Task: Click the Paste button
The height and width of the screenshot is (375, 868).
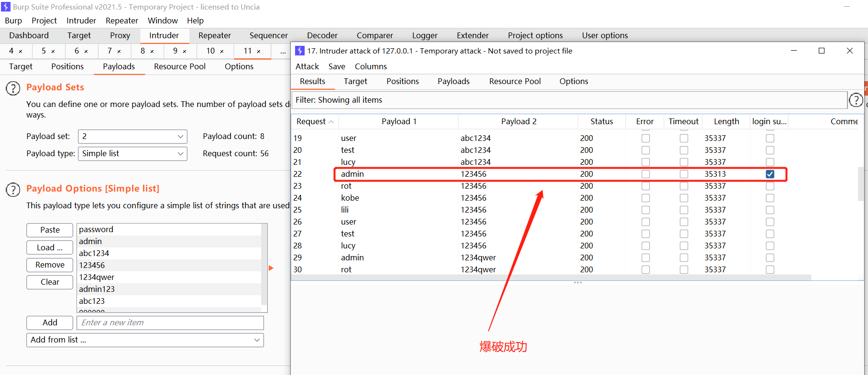Action: [50, 230]
